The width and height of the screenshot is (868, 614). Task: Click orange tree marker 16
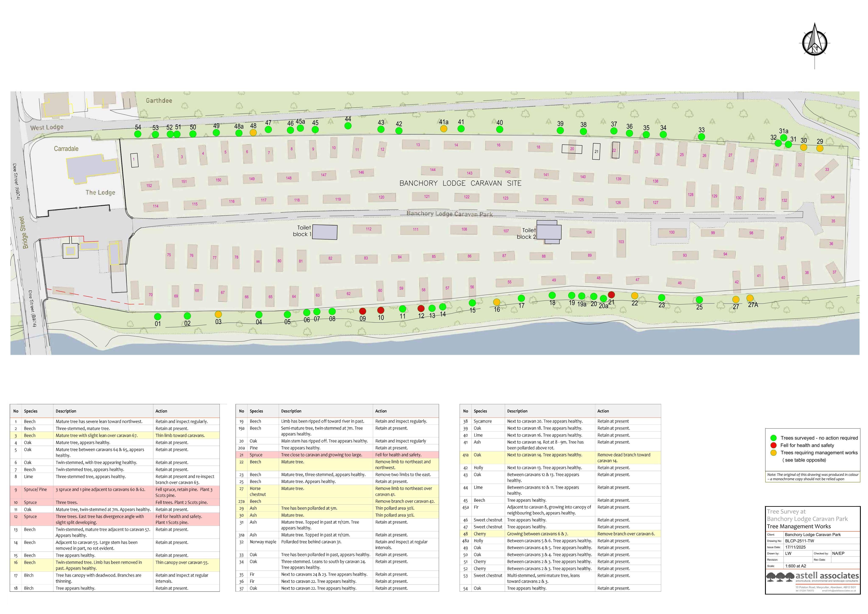(497, 302)
